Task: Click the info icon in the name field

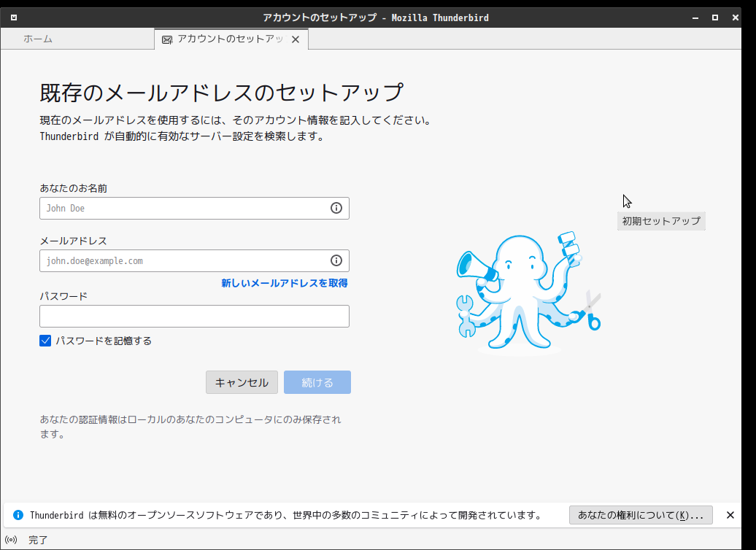Action: [336, 208]
